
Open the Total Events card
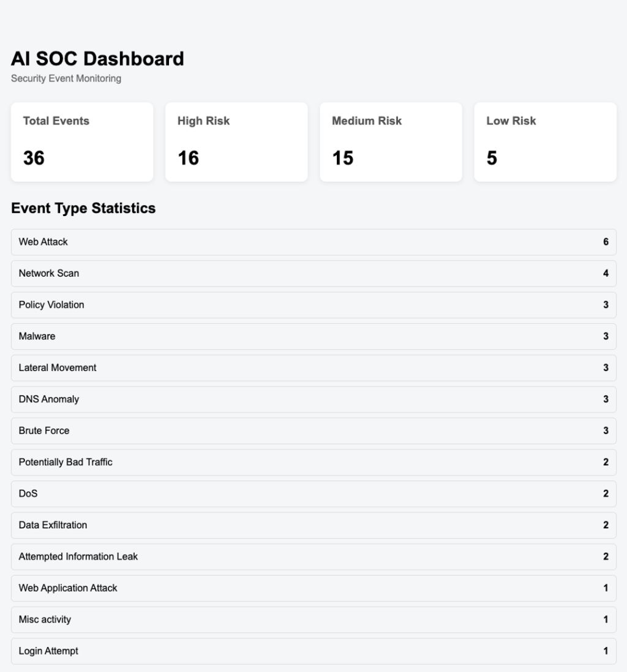click(x=82, y=142)
